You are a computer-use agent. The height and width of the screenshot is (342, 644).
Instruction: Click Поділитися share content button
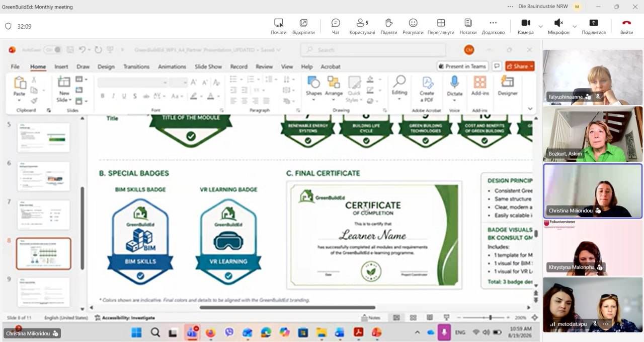(x=594, y=26)
